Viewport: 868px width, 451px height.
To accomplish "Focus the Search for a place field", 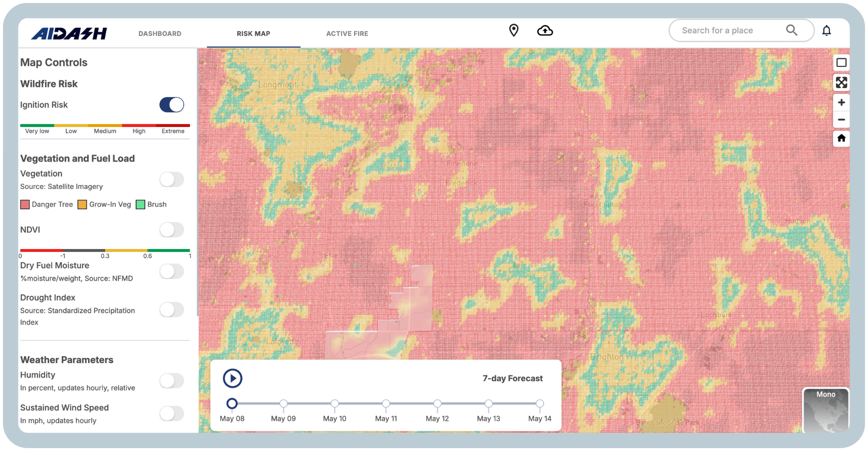I will 742,31.
